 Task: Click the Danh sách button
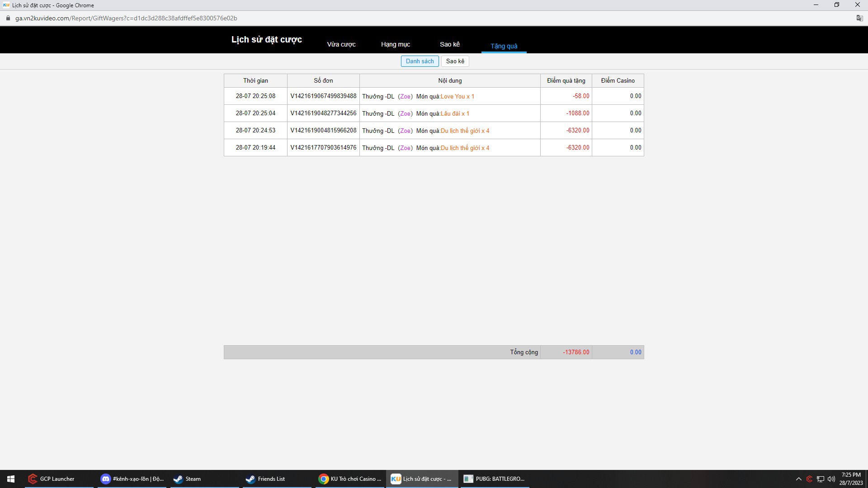(x=420, y=61)
